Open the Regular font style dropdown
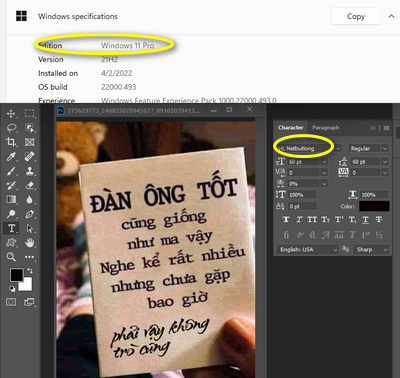The width and height of the screenshot is (400, 378). pyautogui.click(x=385, y=148)
